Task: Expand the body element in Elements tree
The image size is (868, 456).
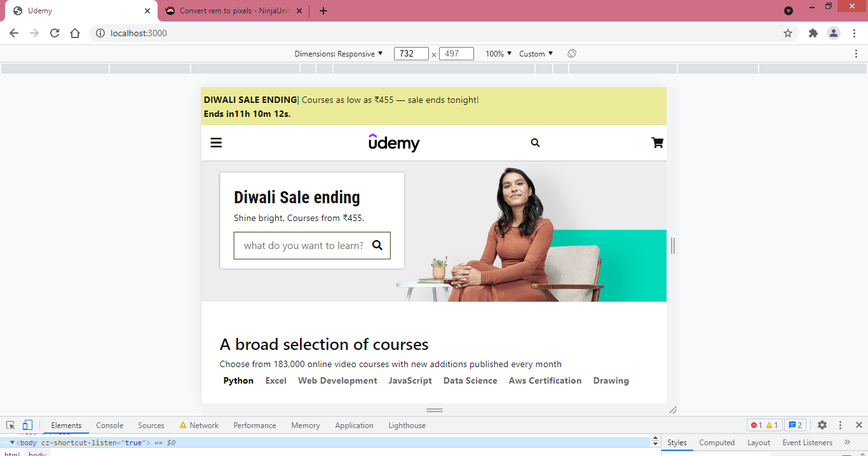Action: 13,443
